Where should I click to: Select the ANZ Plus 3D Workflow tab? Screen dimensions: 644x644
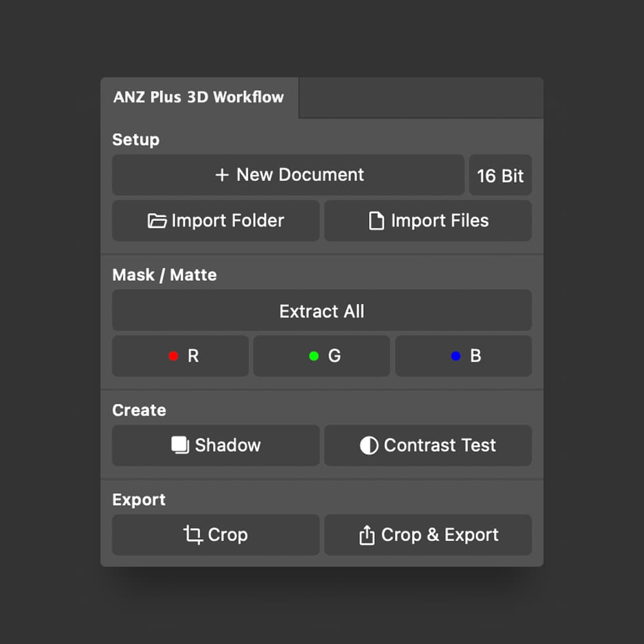click(x=198, y=97)
